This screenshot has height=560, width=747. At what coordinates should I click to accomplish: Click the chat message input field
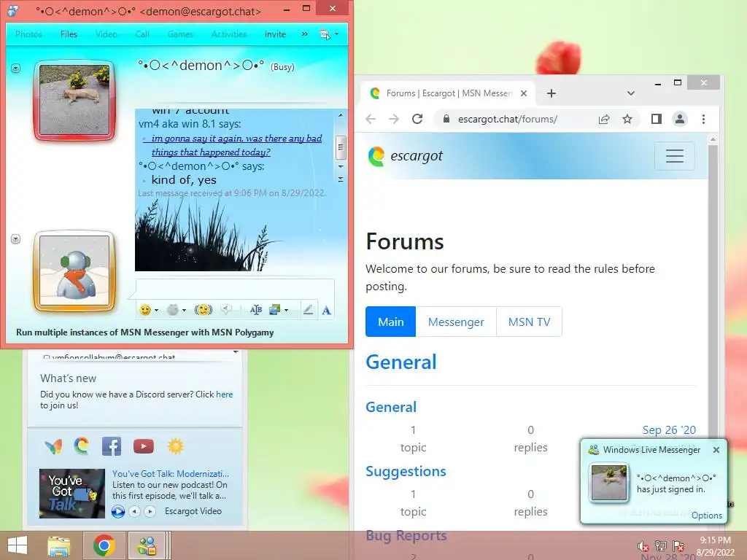(x=235, y=289)
